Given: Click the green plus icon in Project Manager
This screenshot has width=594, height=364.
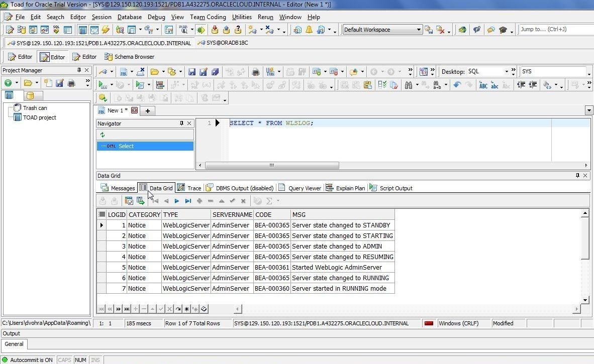Looking at the screenshot, I should coord(8,83).
